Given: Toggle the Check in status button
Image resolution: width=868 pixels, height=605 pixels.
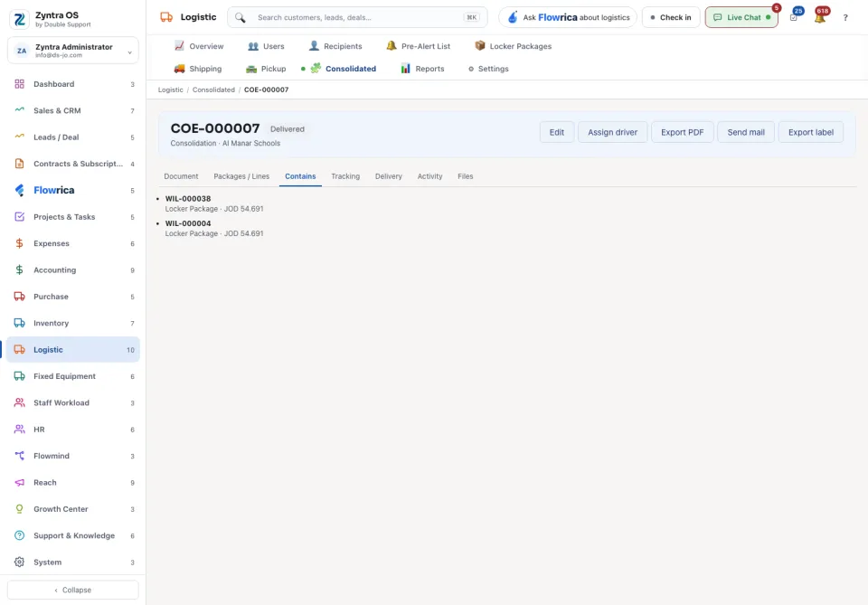Looking at the screenshot, I should [670, 18].
